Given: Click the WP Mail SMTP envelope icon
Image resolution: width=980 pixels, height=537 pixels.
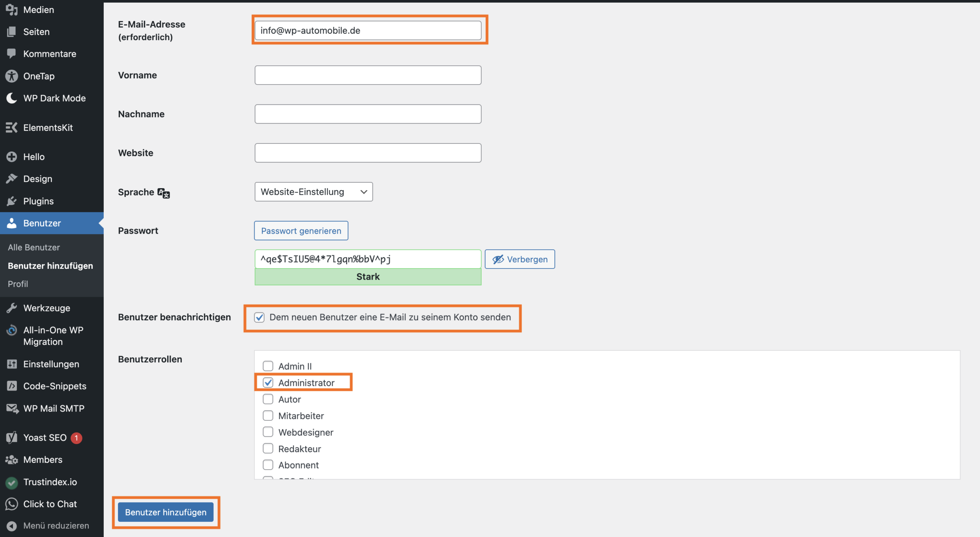Looking at the screenshot, I should 12,408.
